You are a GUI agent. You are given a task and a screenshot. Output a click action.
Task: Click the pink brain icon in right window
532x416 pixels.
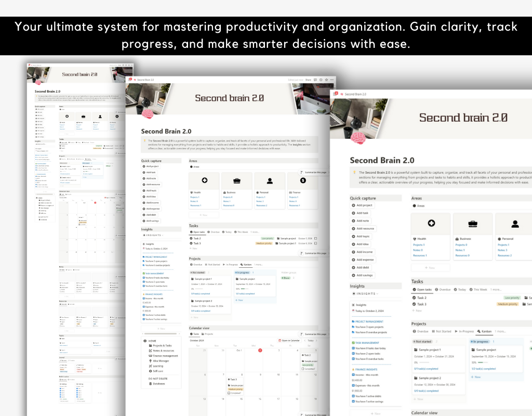(x=357, y=138)
